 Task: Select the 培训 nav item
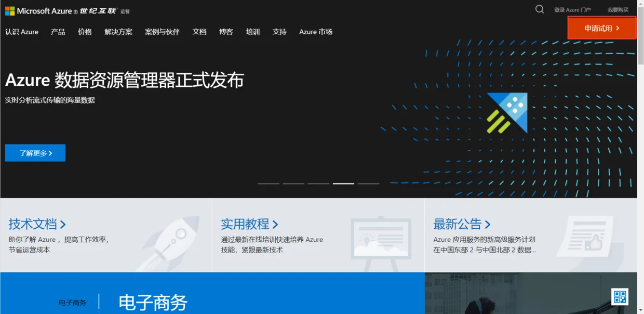coord(253,32)
